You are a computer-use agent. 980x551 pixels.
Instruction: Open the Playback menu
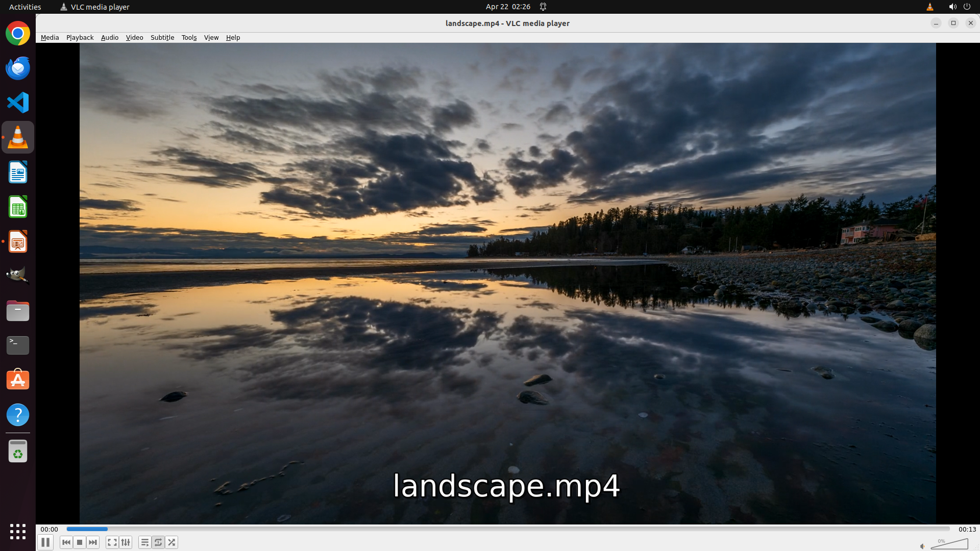[x=80, y=37]
